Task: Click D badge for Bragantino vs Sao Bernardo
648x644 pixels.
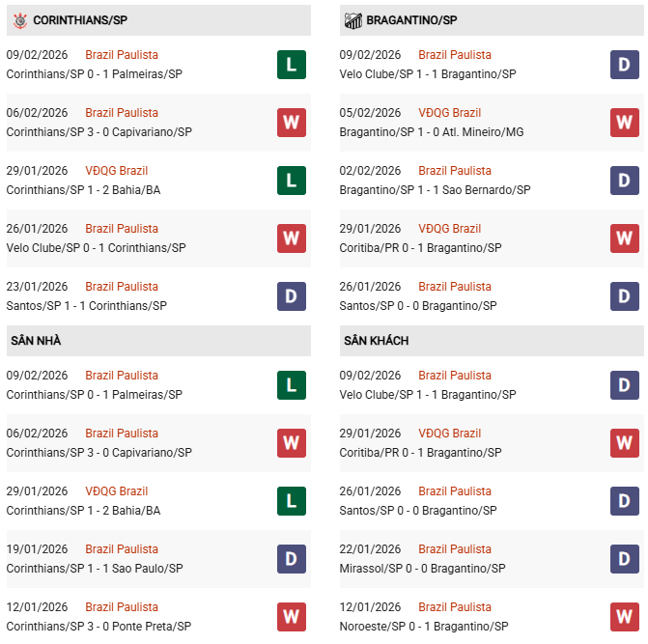Action: (625, 180)
